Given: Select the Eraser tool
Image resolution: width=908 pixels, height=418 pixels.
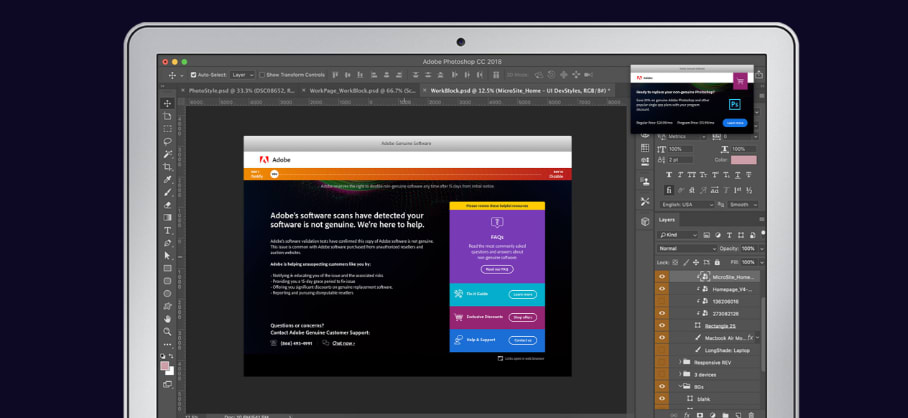Looking at the screenshot, I should click(167, 205).
